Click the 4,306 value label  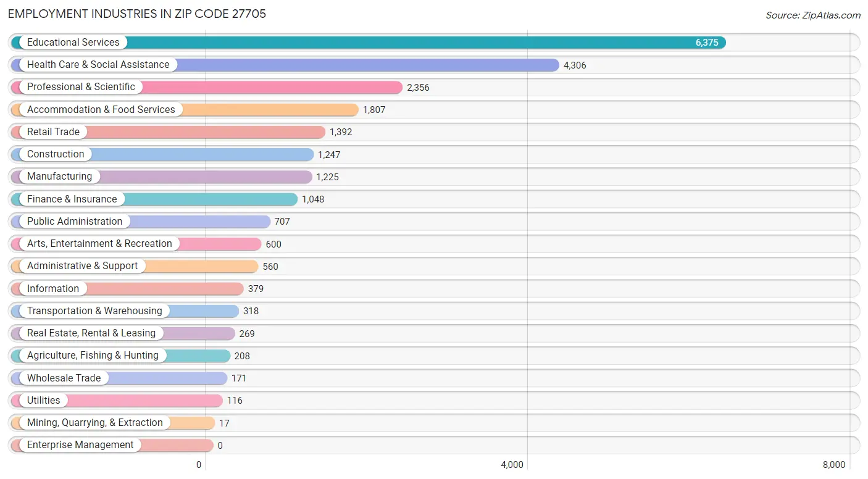click(x=575, y=65)
